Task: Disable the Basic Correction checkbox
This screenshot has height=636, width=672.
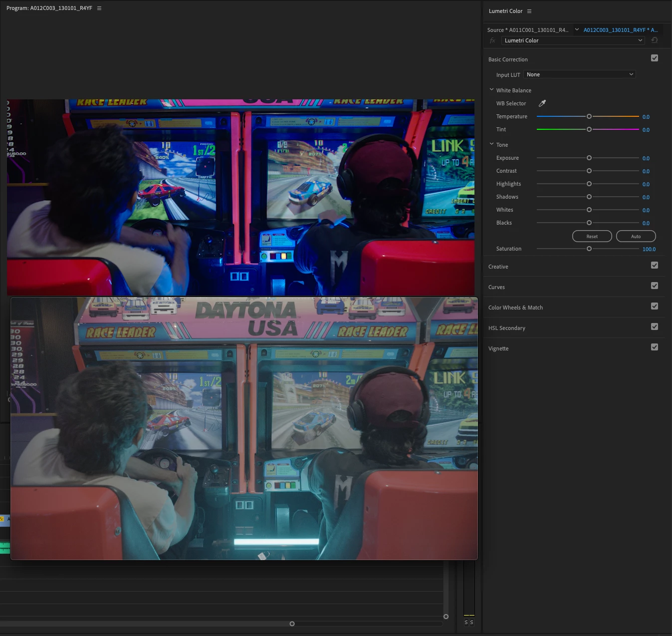Action: (655, 58)
